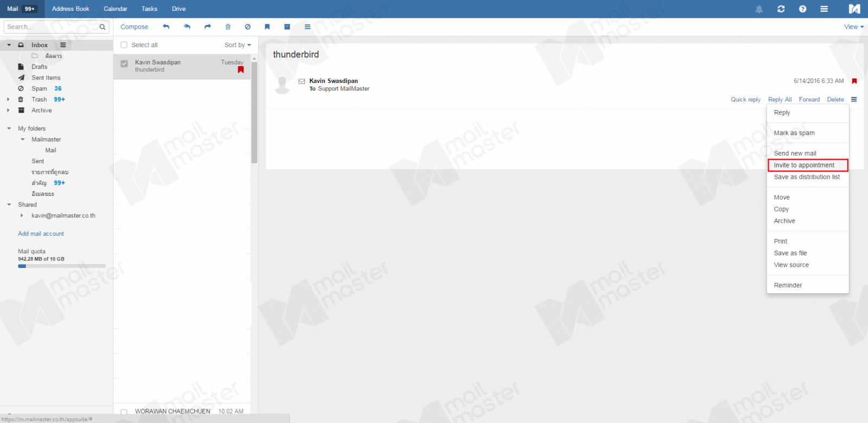Click the Compose button
Image resolution: width=868 pixels, height=423 pixels.
point(134,27)
